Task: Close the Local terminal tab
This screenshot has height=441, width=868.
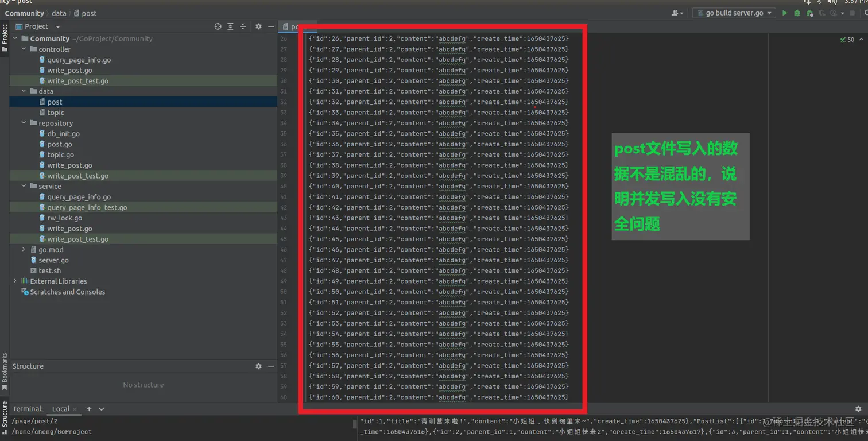Action: [75, 409]
